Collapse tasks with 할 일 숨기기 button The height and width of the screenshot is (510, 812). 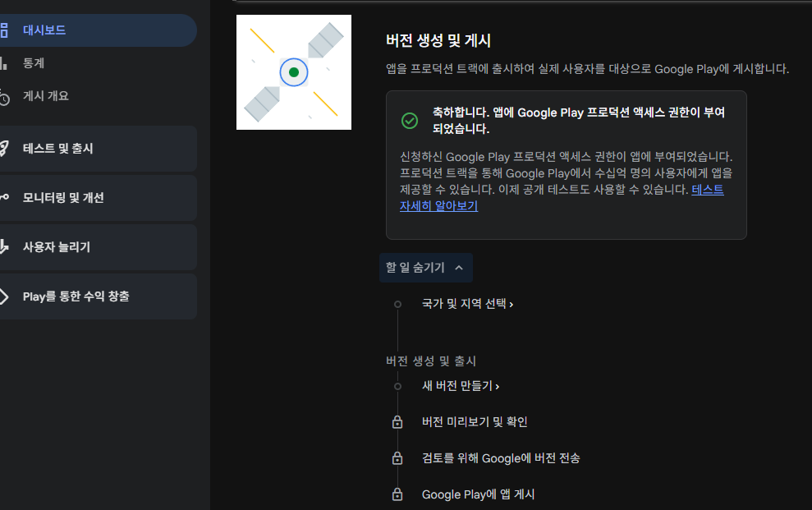(x=425, y=268)
